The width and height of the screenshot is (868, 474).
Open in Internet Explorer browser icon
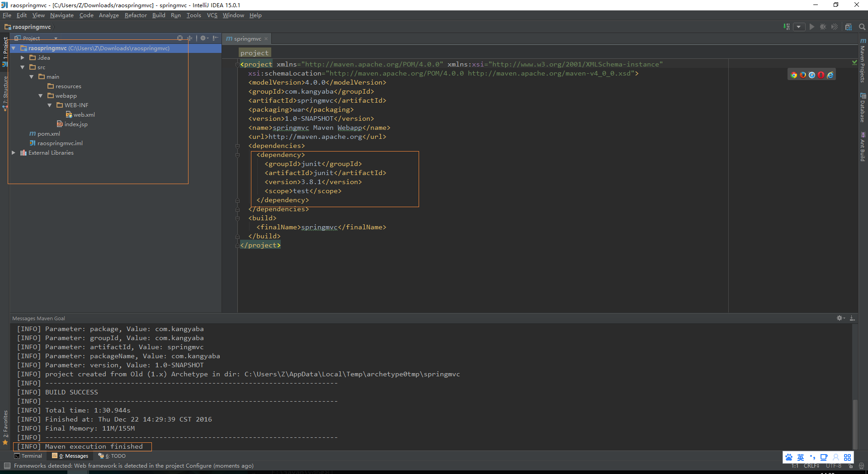pyautogui.click(x=830, y=75)
